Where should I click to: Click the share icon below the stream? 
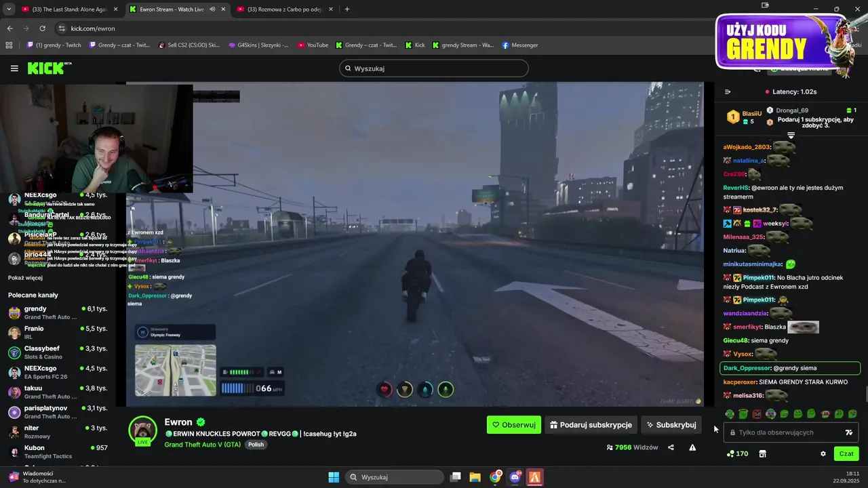(x=671, y=447)
